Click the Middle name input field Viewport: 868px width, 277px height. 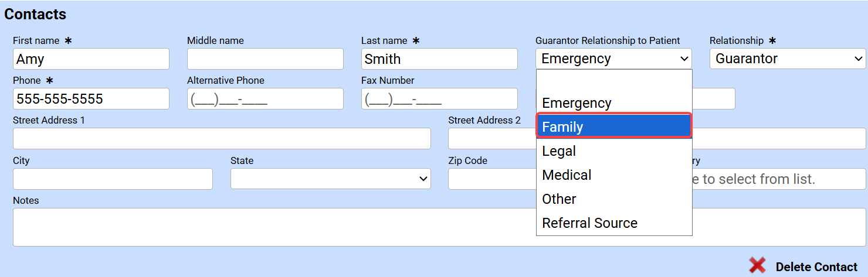point(265,59)
